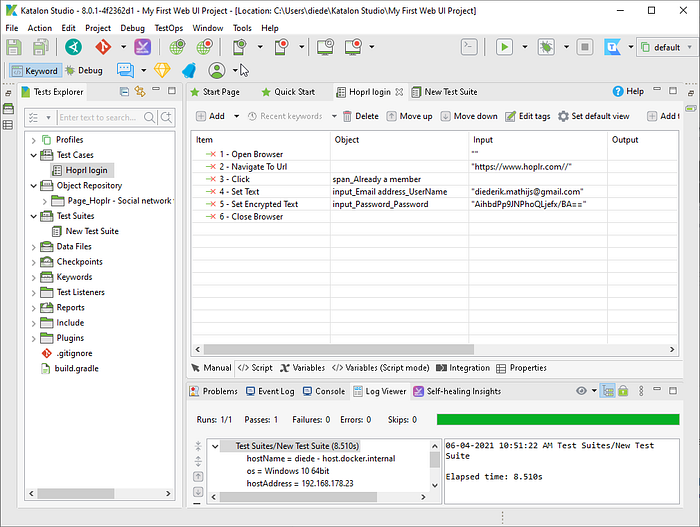This screenshot has height=527, width=700.
Task: Click Collapse All in Tests Explorer
Action: (125, 92)
